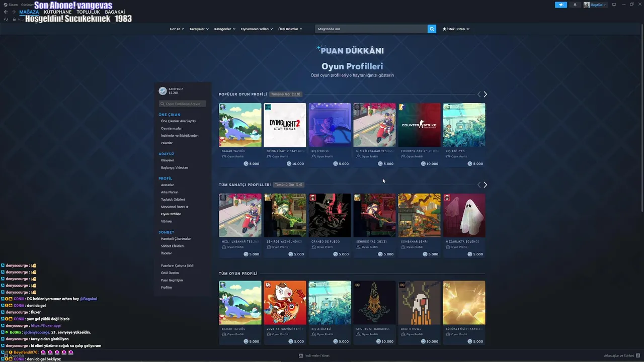
Task: Open the fluxer.app link in chat
Action: (x=46, y=325)
